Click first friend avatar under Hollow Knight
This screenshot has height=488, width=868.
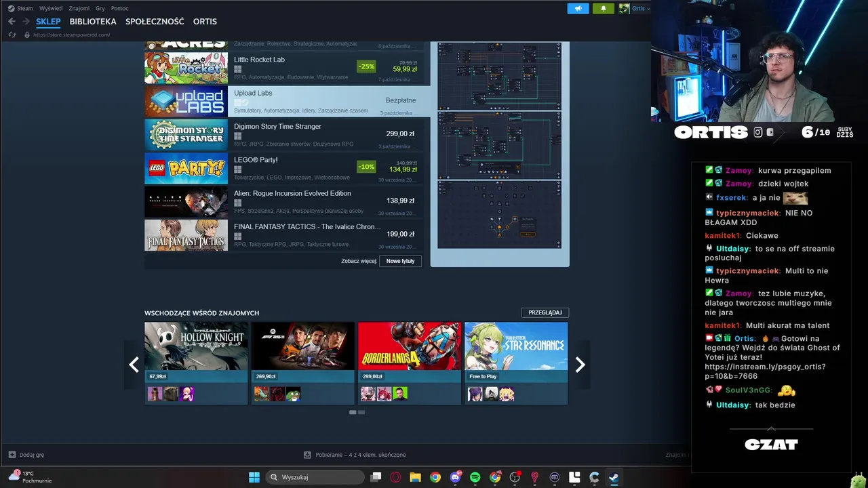coord(155,394)
